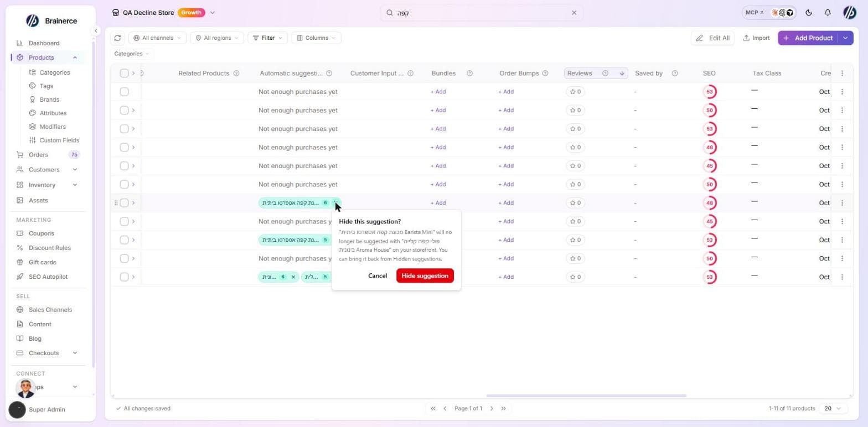Screen dimensions: 868x427
Task: Open Dashboard in the sidebar
Action: (44, 43)
